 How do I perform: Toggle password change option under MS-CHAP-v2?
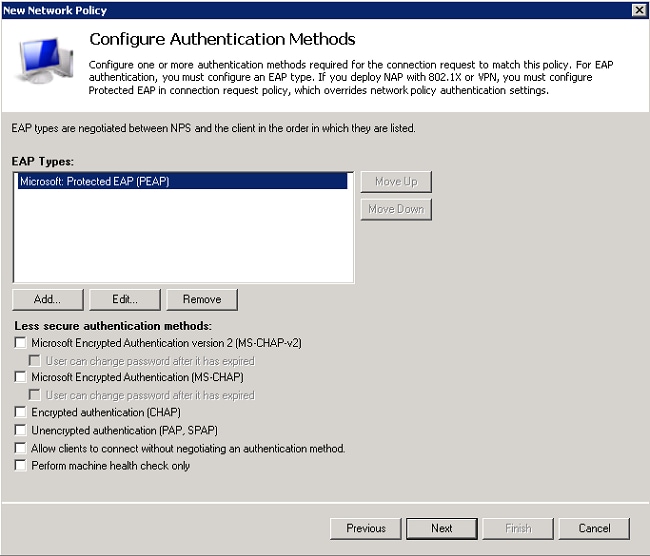click(x=34, y=361)
